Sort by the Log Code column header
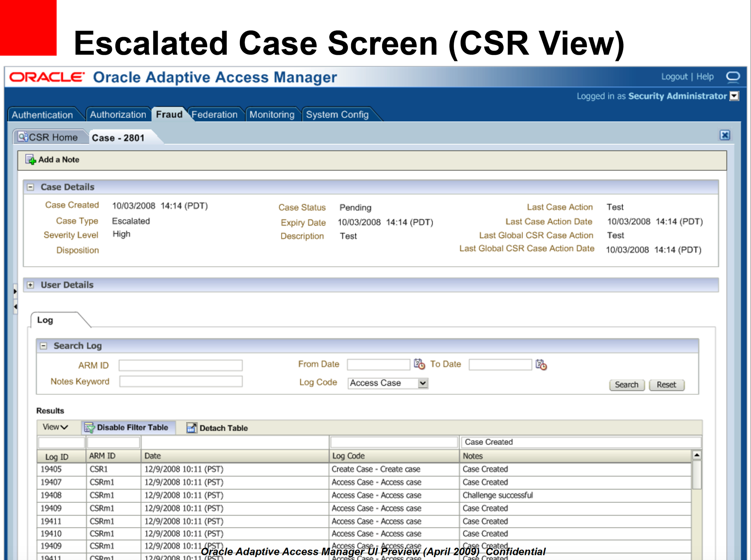 pos(394,456)
